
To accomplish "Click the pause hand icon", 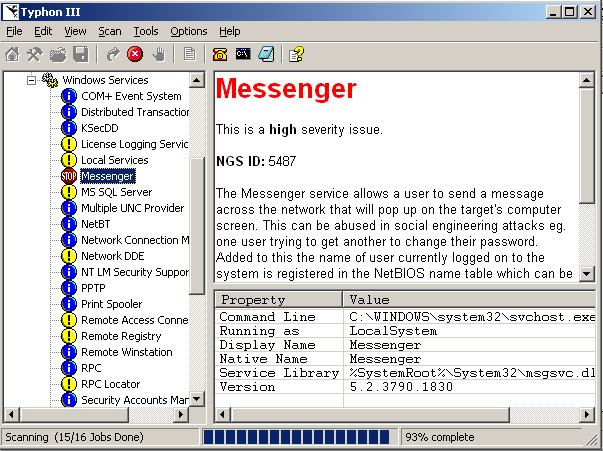I will [x=158, y=54].
